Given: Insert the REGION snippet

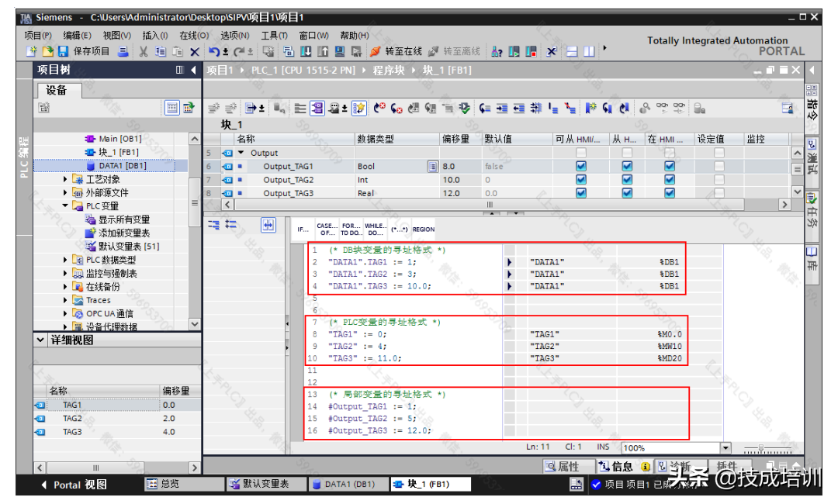Looking at the screenshot, I should 424,229.
